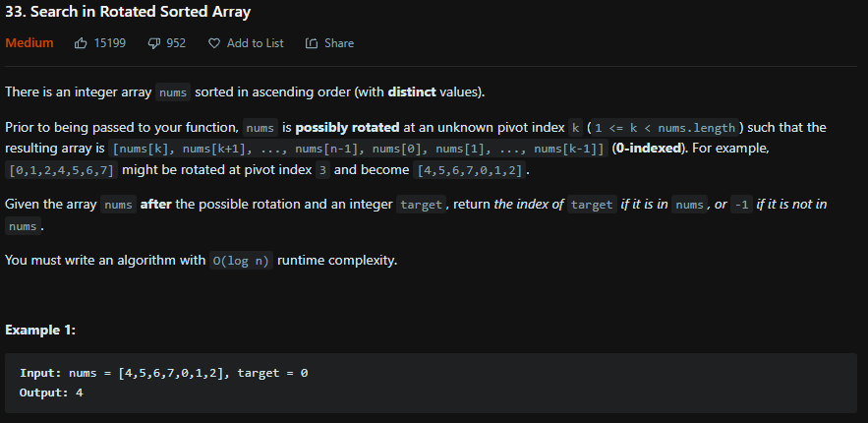The image size is (868, 423).
Task: Click the Input nums line in the example
Action: (163, 373)
